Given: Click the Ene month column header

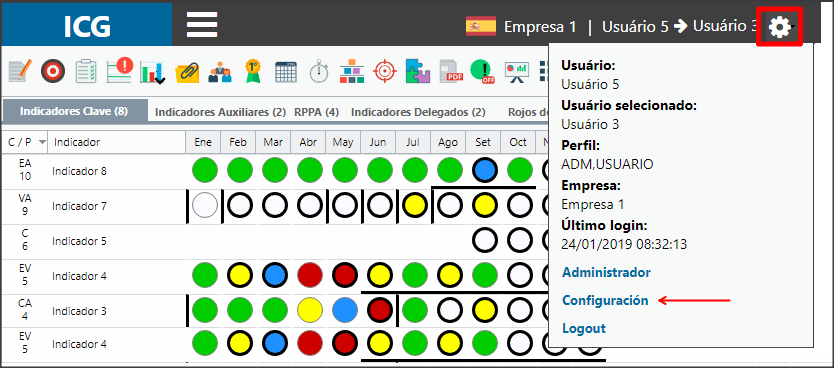Looking at the screenshot, I should (x=203, y=142).
